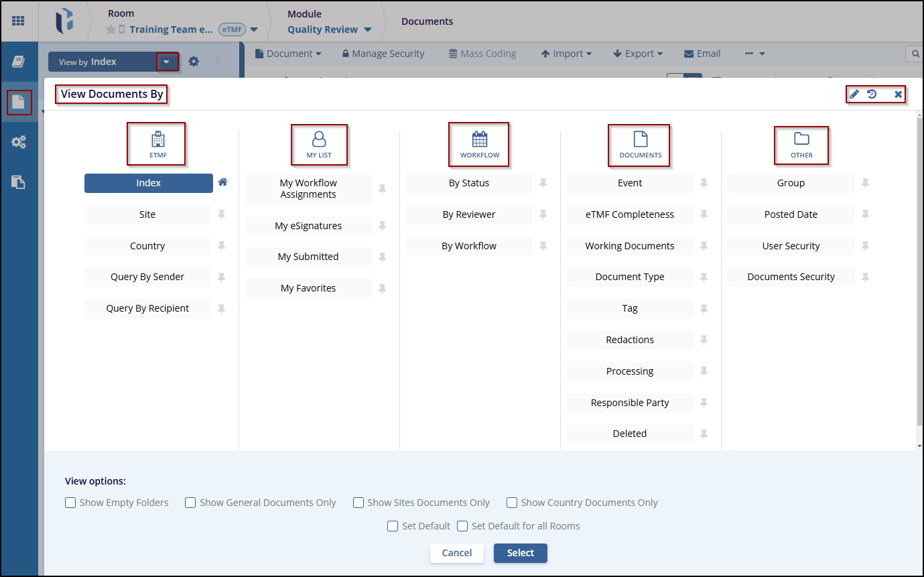
Task: Click the dialog's vertical scrollbar
Action: (x=919, y=268)
